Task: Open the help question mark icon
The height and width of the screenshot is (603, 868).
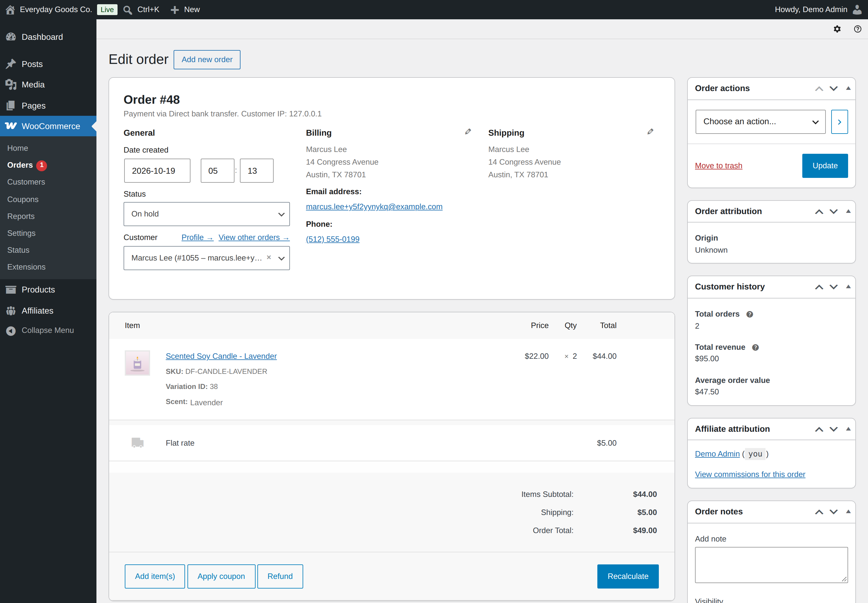Action: point(857,29)
